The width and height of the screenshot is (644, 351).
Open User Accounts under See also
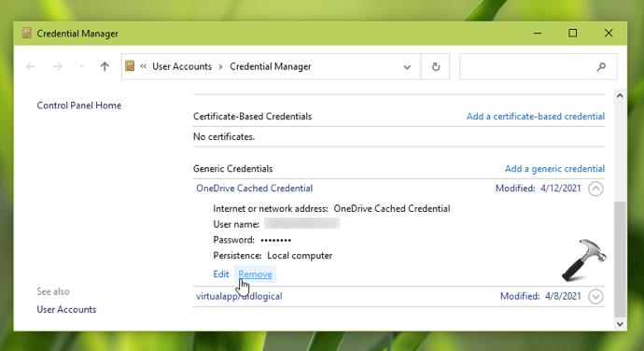tap(66, 310)
